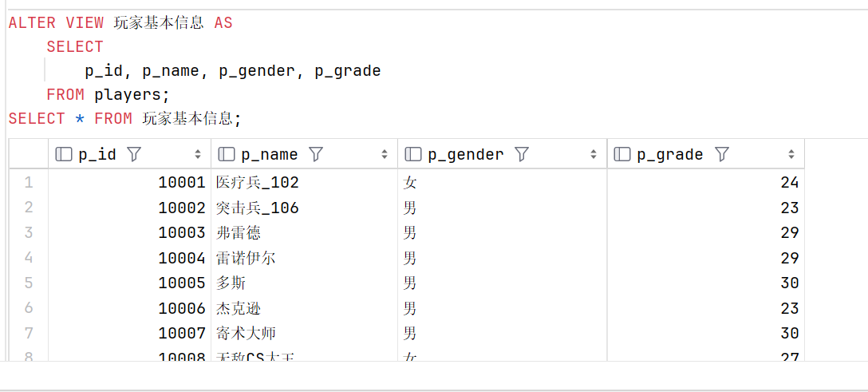Viewport: 868px width, 392px height.
Task: Place cursor on the FROM players line
Action: coord(108,95)
